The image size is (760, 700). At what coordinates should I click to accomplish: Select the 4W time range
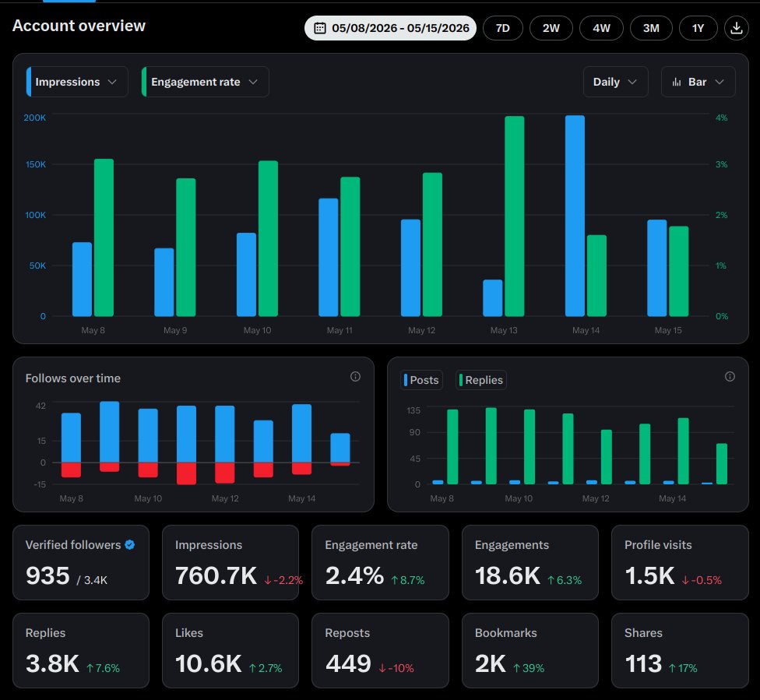601,28
